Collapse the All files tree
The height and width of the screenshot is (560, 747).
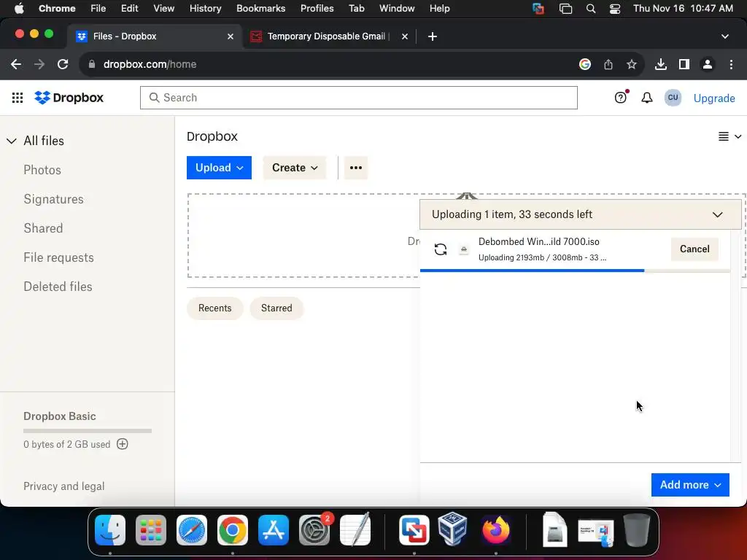(x=12, y=141)
